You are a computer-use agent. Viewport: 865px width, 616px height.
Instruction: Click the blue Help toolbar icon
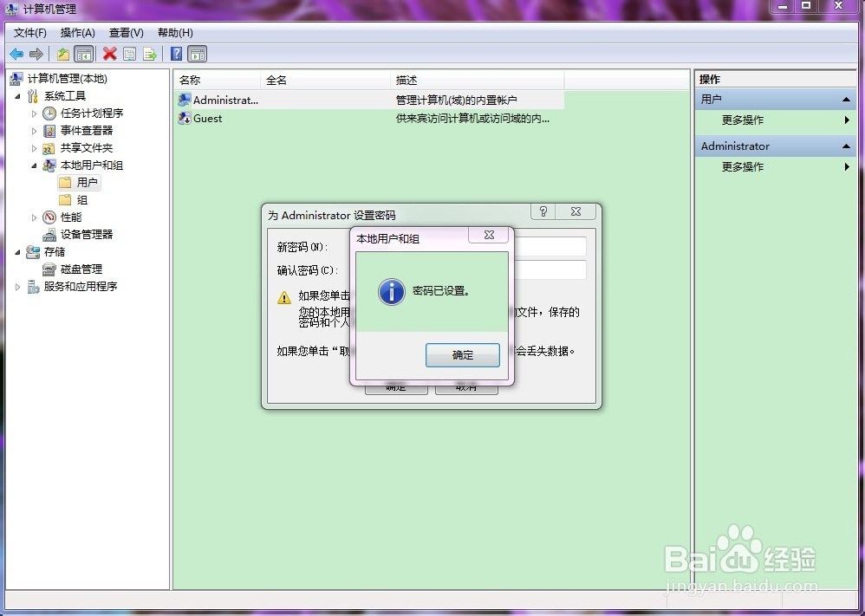coord(177,54)
